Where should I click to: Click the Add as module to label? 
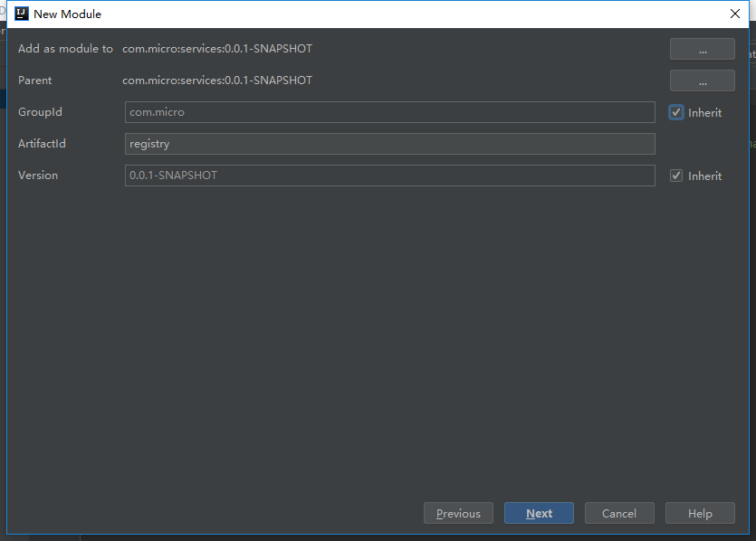(65, 49)
